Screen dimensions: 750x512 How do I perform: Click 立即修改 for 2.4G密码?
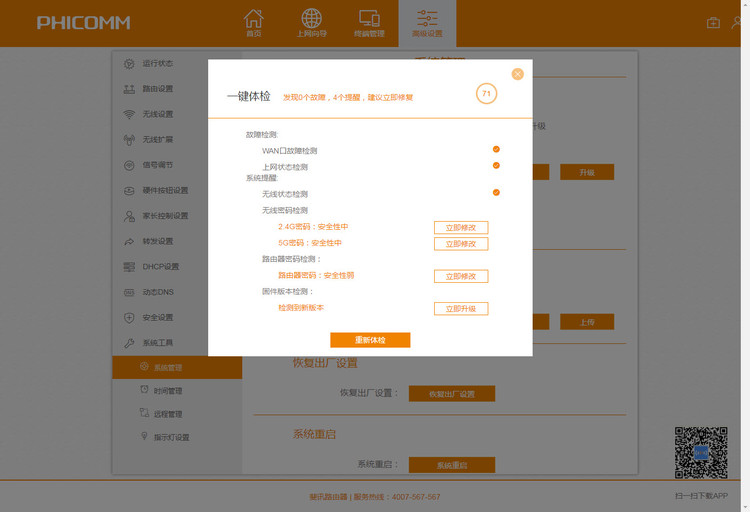461,227
